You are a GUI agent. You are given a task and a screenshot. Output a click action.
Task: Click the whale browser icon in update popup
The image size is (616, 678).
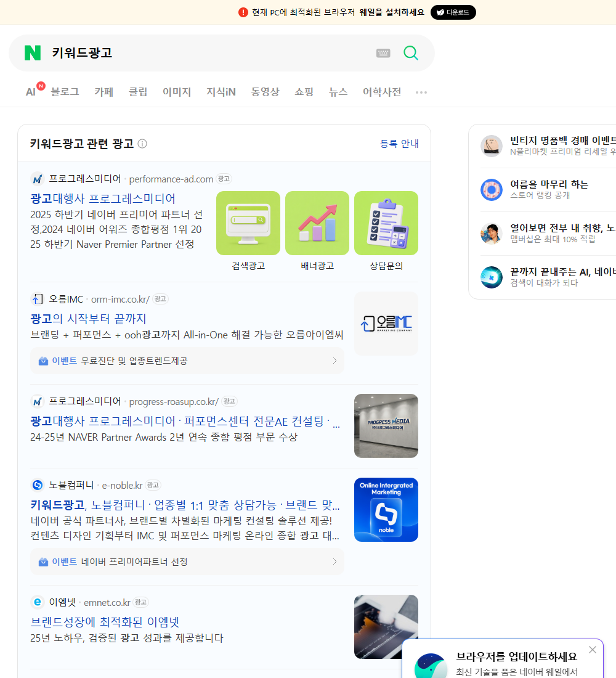point(431,666)
